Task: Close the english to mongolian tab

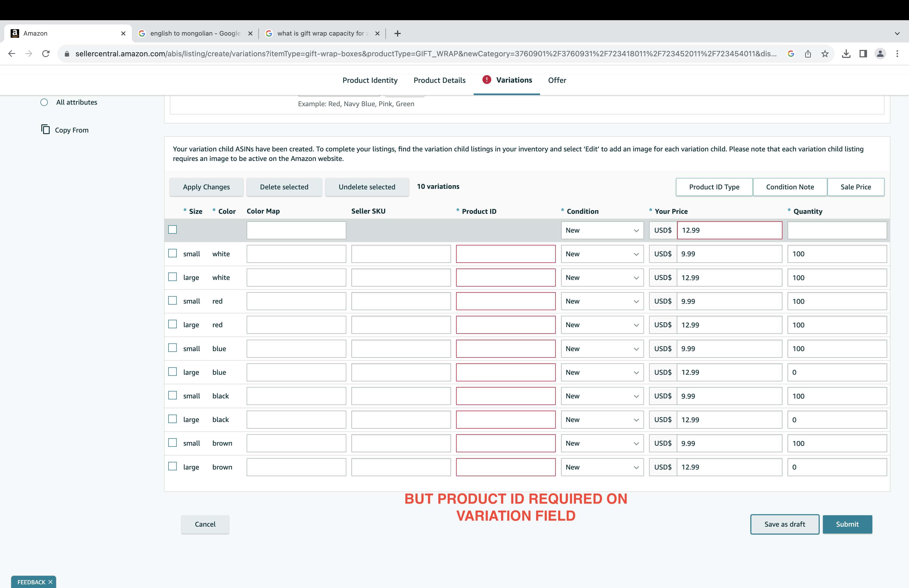Action: 250,33
